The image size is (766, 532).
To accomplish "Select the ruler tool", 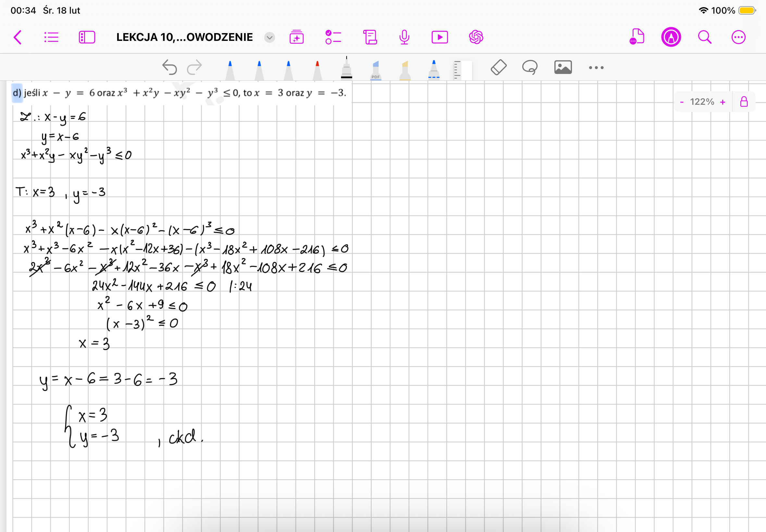I will click(462, 70).
